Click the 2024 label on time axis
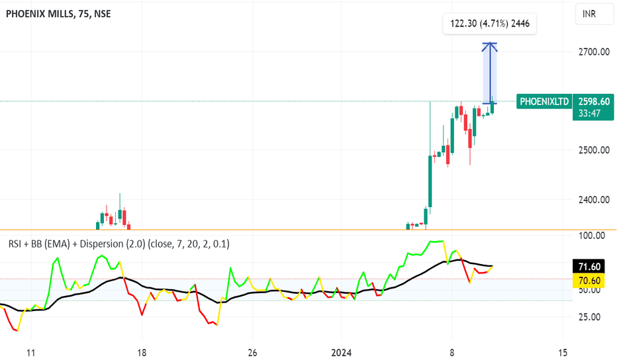 341,353
